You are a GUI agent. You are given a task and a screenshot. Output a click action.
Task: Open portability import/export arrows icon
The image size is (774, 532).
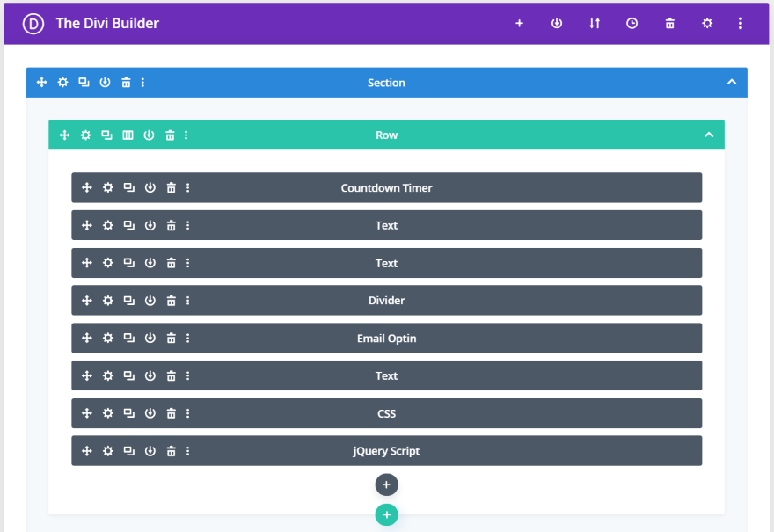(x=595, y=23)
